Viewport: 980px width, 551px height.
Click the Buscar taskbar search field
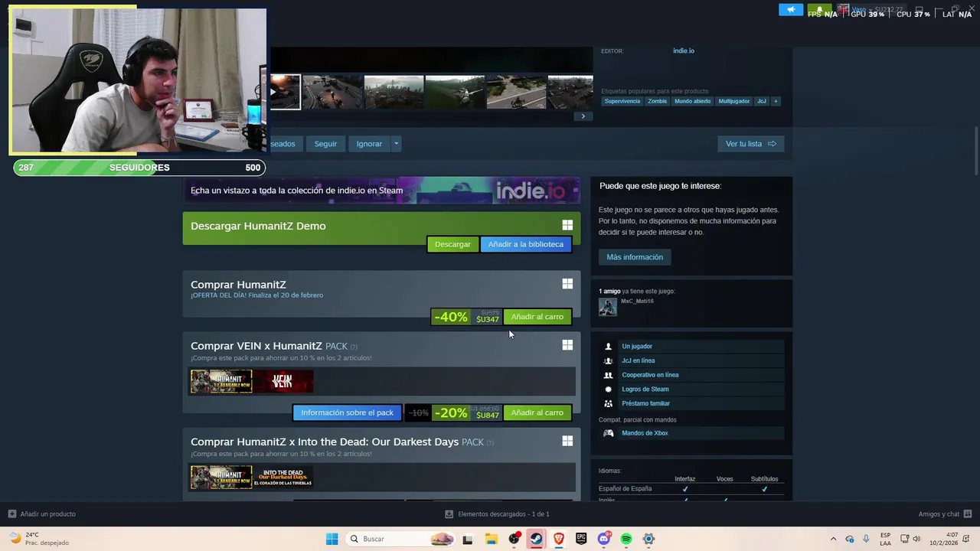point(400,539)
